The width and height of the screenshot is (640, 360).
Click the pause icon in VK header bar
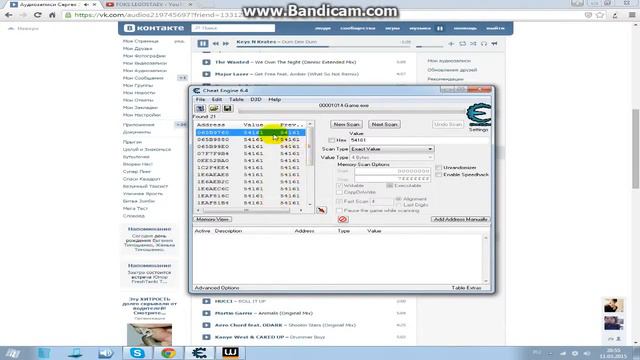click(x=440, y=28)
